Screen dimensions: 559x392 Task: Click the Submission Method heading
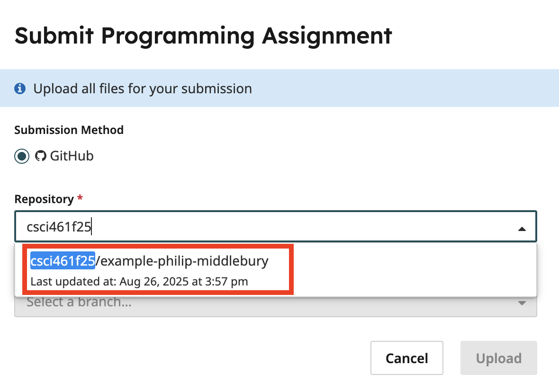coord(69,130)
